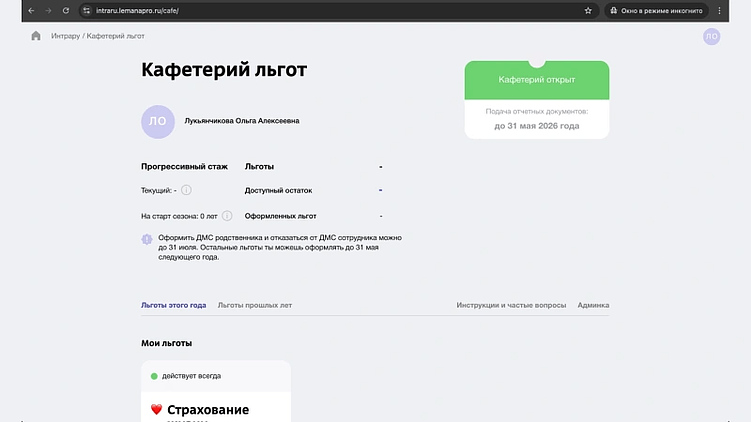Click the Доступный остаток label
The image size is (751, 422).
coord(278,190)
